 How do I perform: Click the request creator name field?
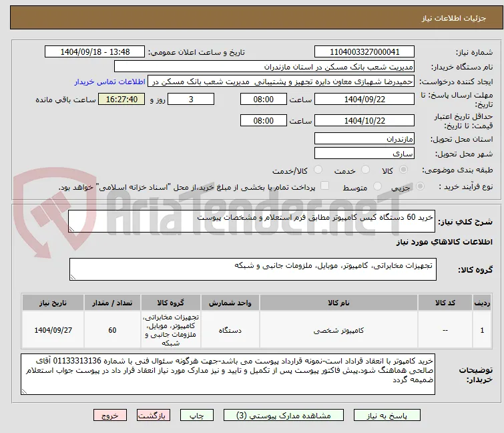[x=281, y=82]
